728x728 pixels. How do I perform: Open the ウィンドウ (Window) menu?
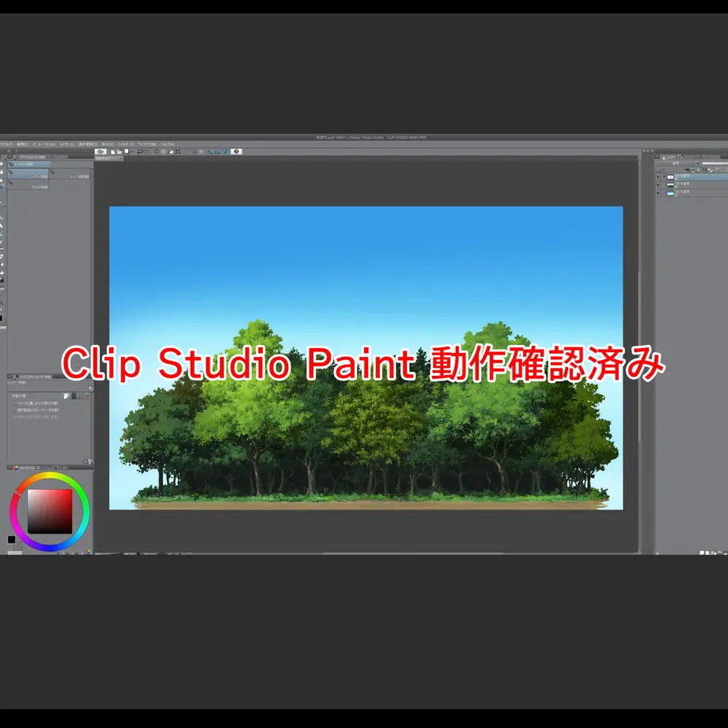point(146,144)
